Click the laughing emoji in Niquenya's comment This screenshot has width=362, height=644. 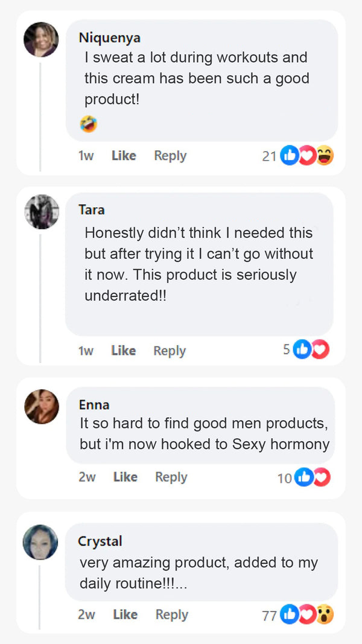(x=88, y=124)
